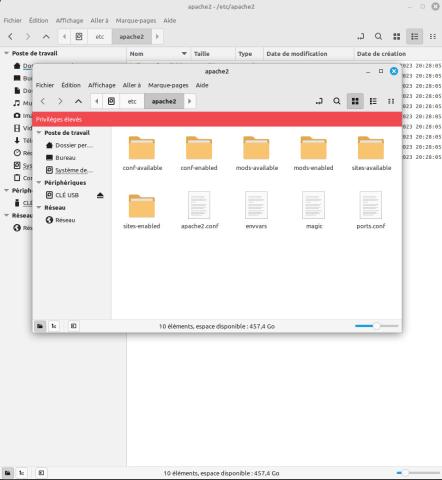Sort by Date de création column

[x=397, y=54]
